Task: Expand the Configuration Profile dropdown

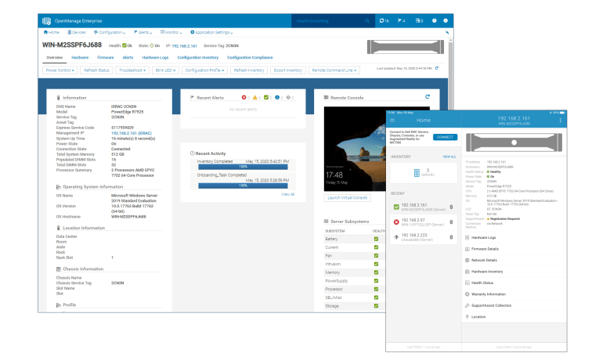Action: click(x=204, y=70)
